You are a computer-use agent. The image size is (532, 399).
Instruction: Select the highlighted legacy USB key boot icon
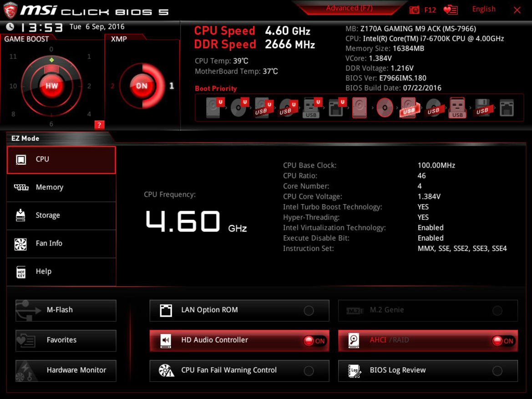click(x=457, y=107)
